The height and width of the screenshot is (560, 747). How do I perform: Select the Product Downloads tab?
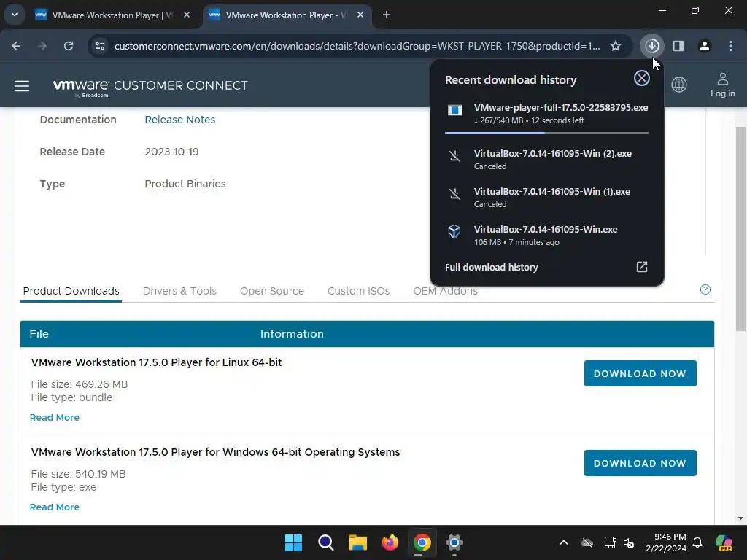click(71, 291)
